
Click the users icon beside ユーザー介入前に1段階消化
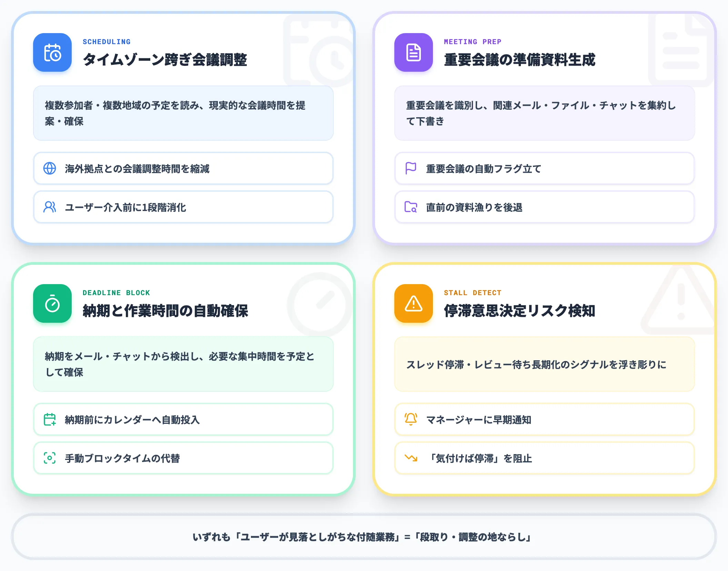[50, 207]
